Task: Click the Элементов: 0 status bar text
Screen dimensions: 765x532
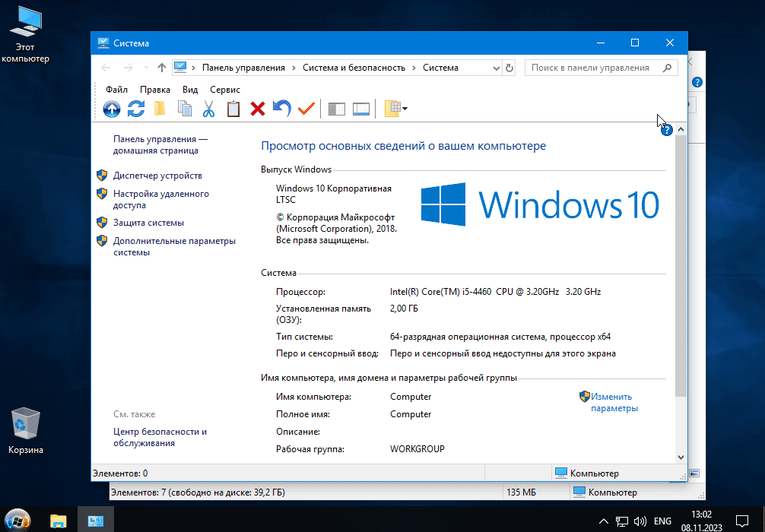Action: point(120,473)
